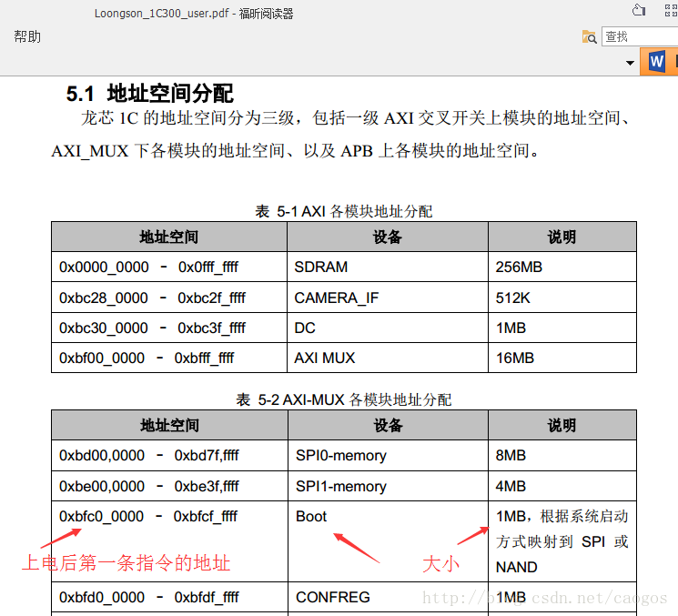Click the window title Loongson_1C300_user.pdf

(162, 14)
